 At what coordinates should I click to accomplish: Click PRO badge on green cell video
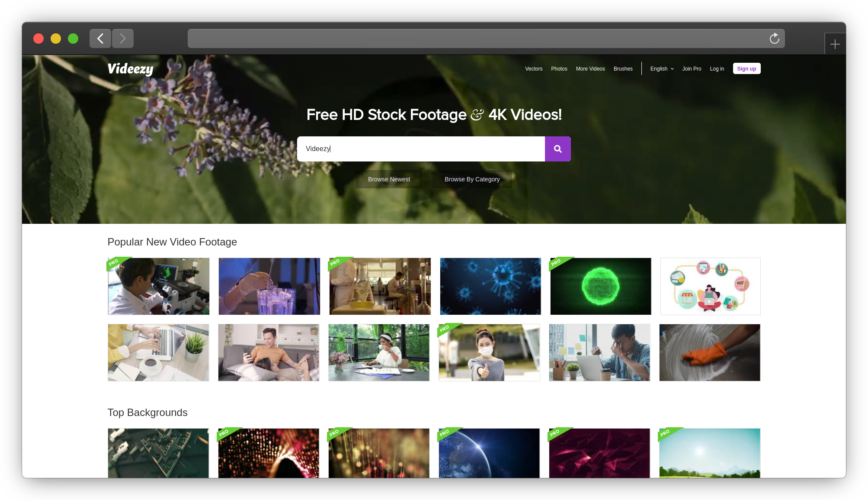[x=556, y=262]
